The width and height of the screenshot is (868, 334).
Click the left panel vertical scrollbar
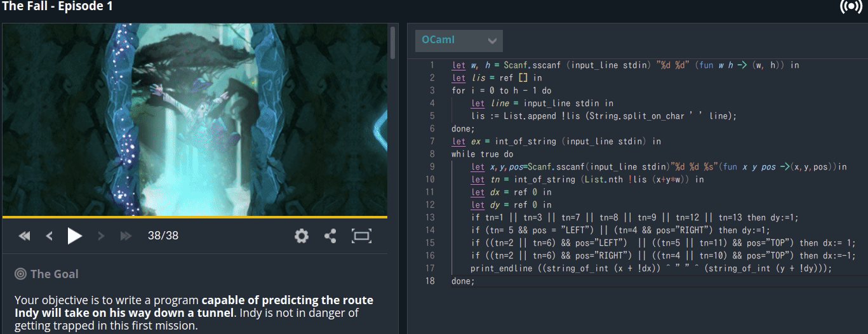coord(392,44)
